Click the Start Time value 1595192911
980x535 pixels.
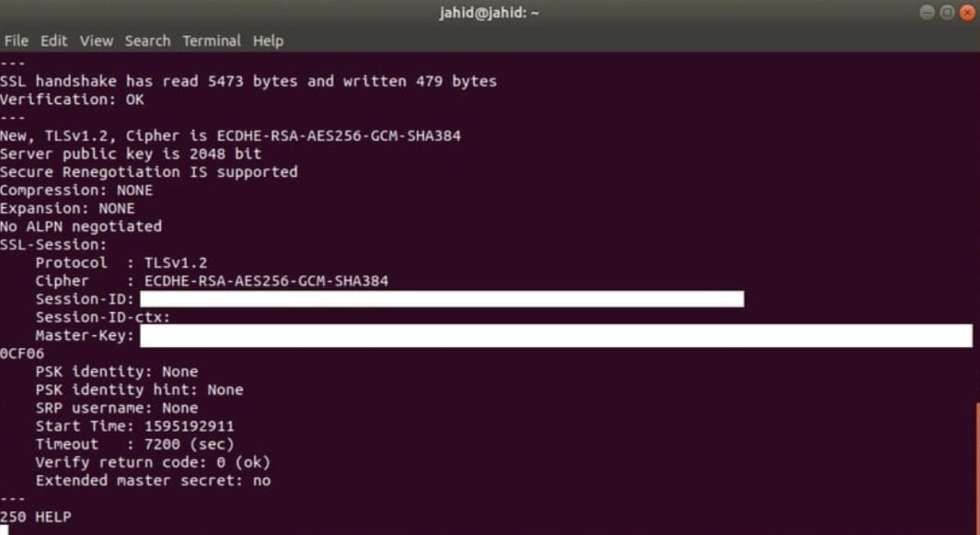click(x=189, y=426)
